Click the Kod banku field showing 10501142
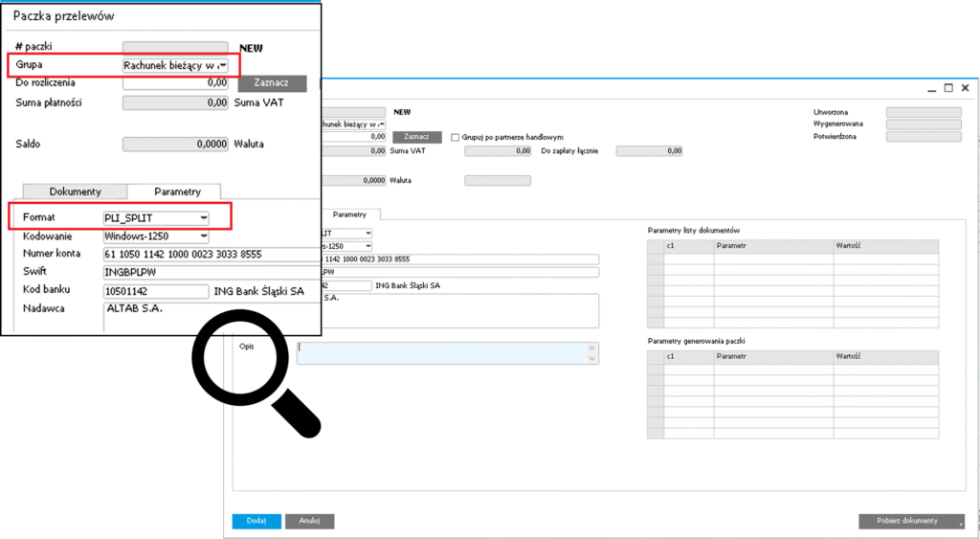 click(155, 291)
